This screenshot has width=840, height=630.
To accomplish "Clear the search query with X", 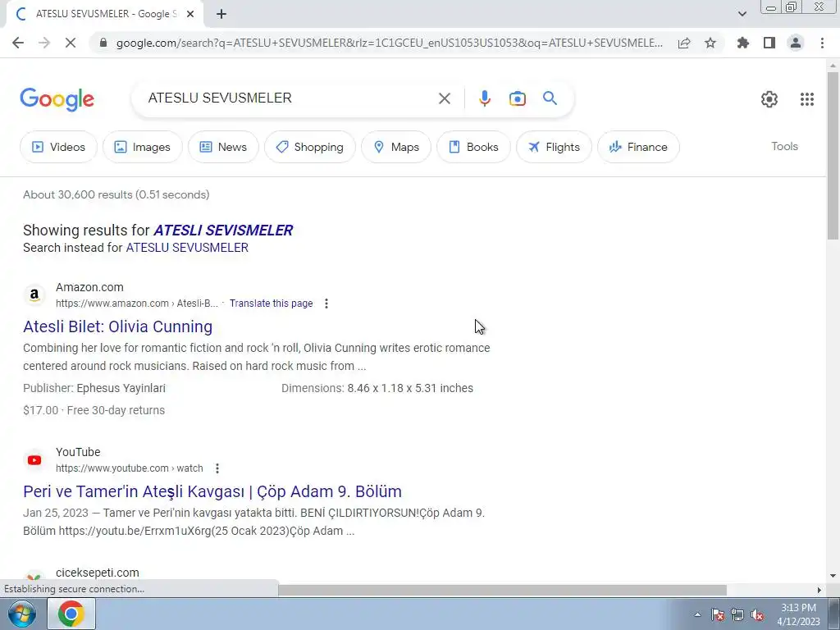I will pos(445,98).
